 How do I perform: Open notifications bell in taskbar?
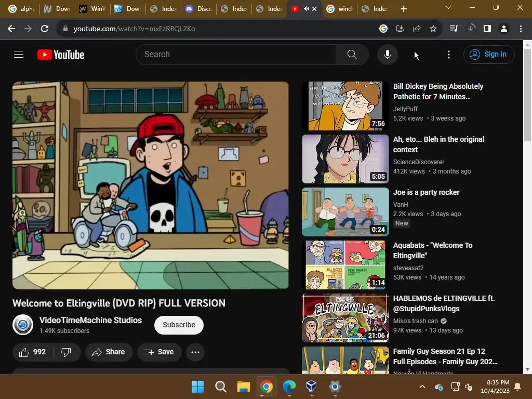tap(518, 387)
